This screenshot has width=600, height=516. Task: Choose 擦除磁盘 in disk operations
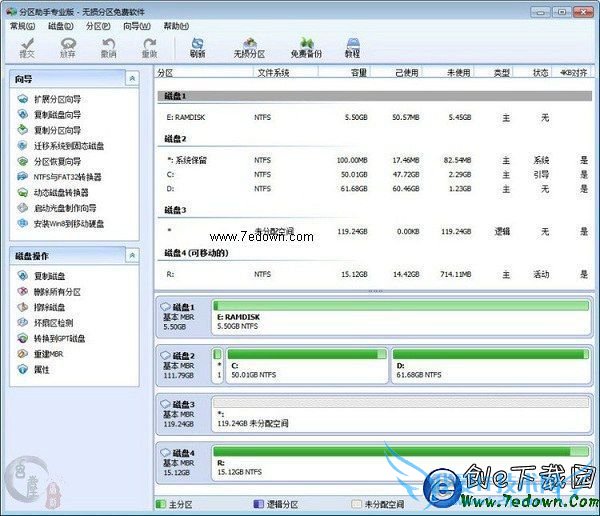click(41, 307)
